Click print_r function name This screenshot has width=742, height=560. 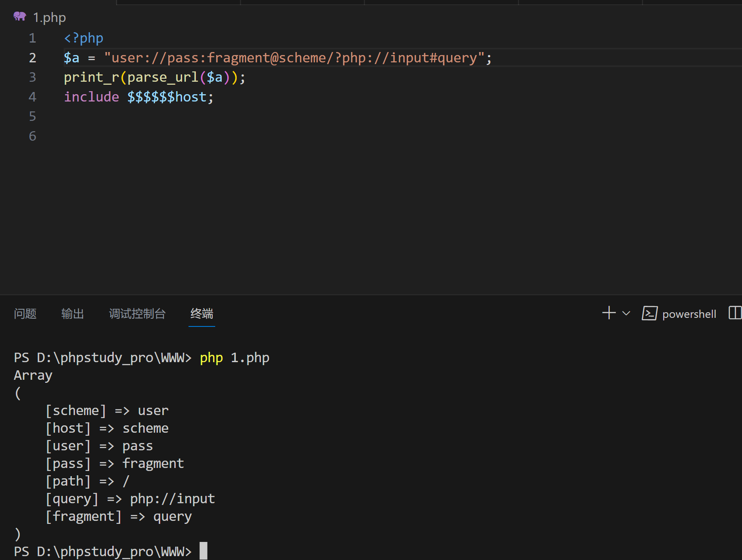[91, 77]
